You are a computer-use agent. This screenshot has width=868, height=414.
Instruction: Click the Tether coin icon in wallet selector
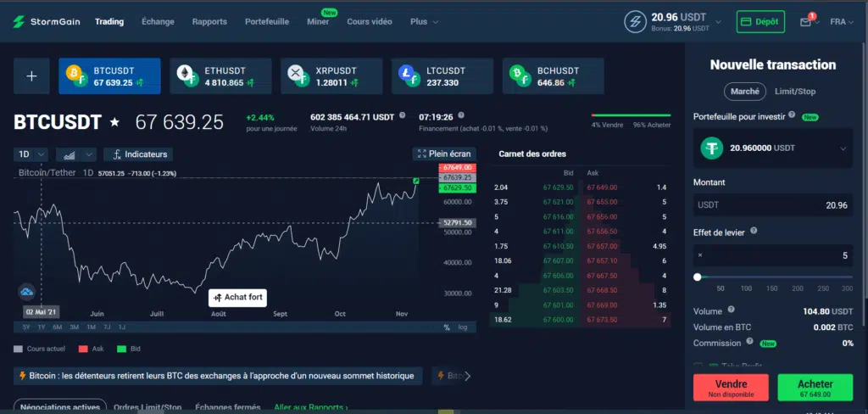(x=712, y=148)
